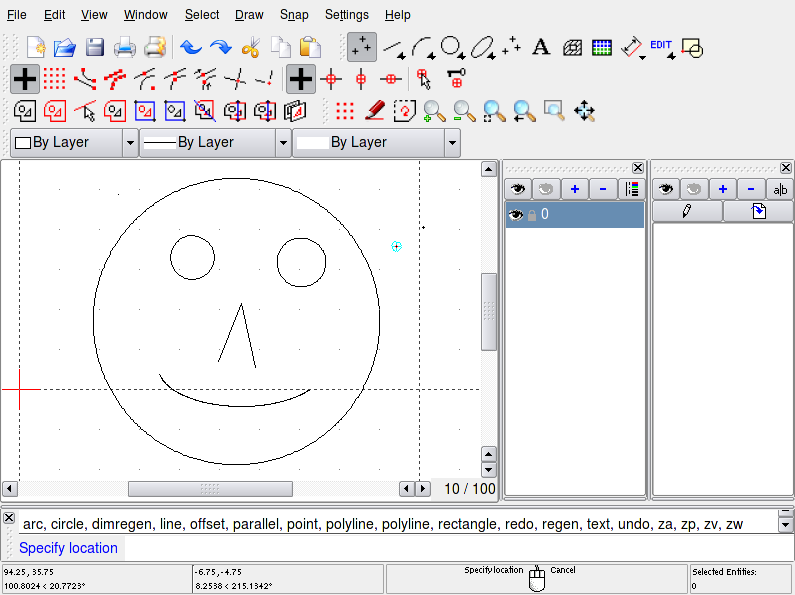
Task: Toggle lock of layer 0
Action: (531, 215)
